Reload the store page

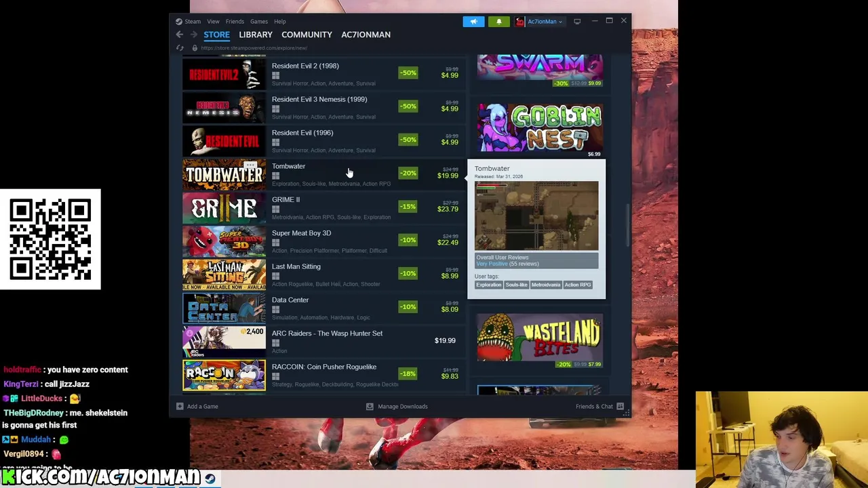180,48
